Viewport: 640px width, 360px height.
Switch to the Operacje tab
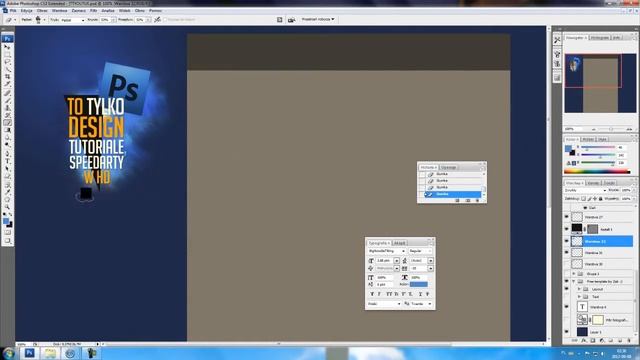coord(449,167)
